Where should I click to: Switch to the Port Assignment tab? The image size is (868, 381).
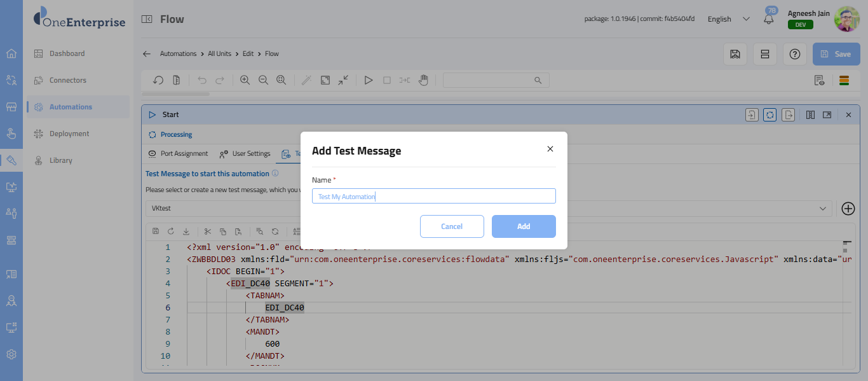tap(178, 153)
